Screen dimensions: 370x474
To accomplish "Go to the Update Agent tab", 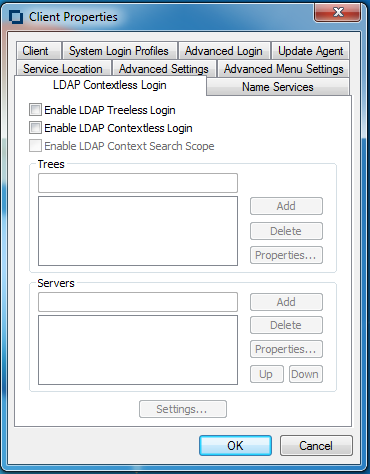I will coord(310,51).
